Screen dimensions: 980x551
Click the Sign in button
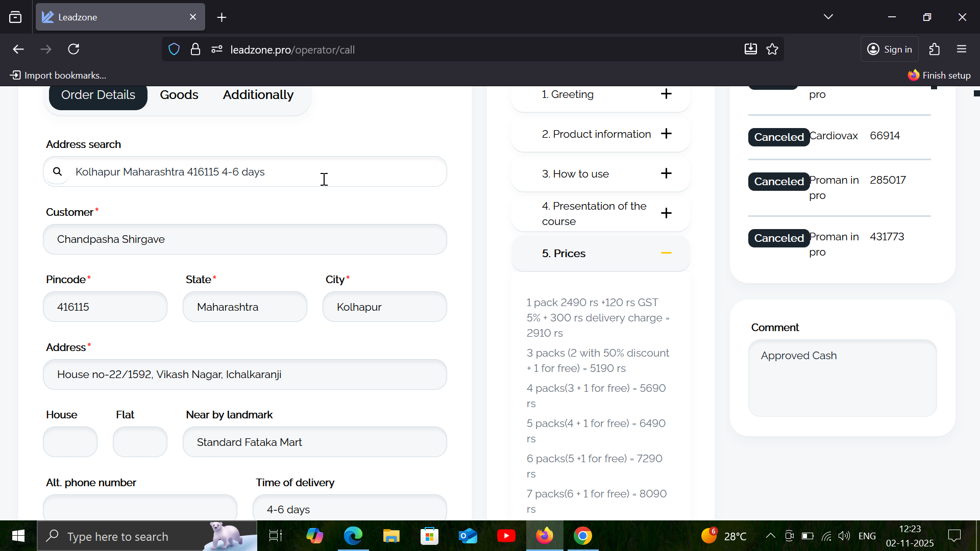point(890,49)
